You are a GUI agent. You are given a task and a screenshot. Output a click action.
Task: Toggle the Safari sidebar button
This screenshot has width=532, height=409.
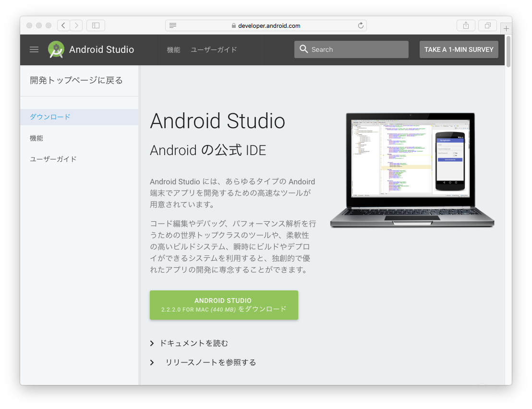[96, 25]
